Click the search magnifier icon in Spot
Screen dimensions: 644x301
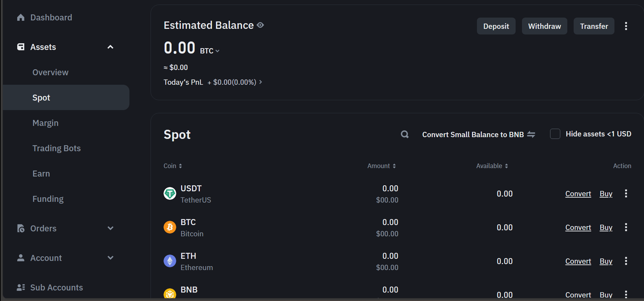404,134
